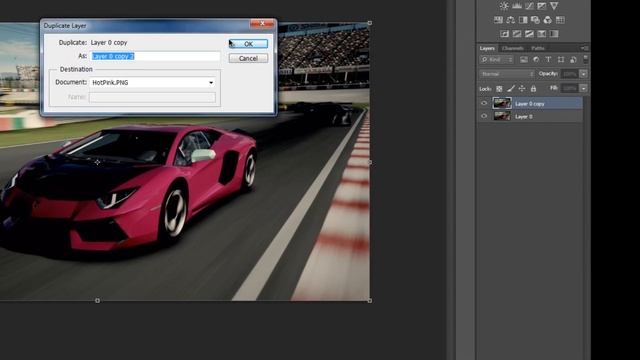Toggle layer filtering on/off switch
The width and height of the screenshot is (640, 360).
585,59
